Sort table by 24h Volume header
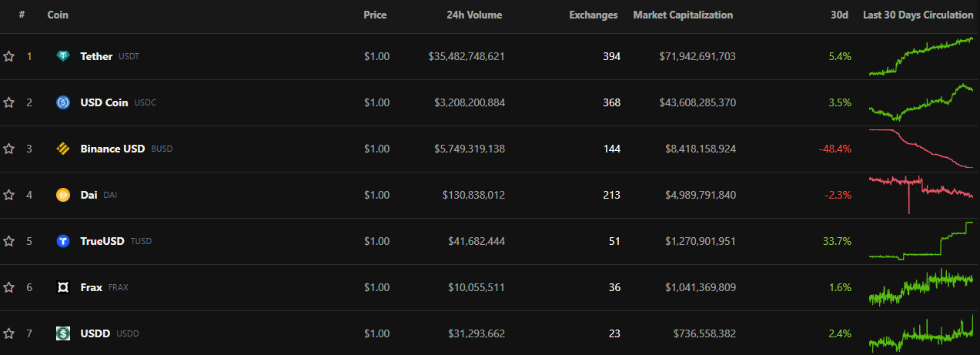The width and height of the screenshot is (980, 355). (x=474, y=15)
